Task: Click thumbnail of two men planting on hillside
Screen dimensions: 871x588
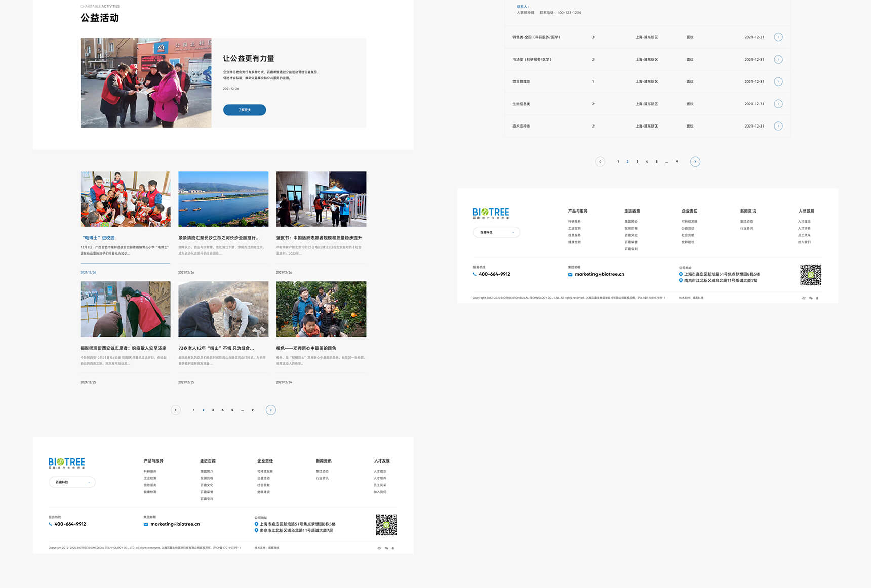Action: [x=223, y=309]
